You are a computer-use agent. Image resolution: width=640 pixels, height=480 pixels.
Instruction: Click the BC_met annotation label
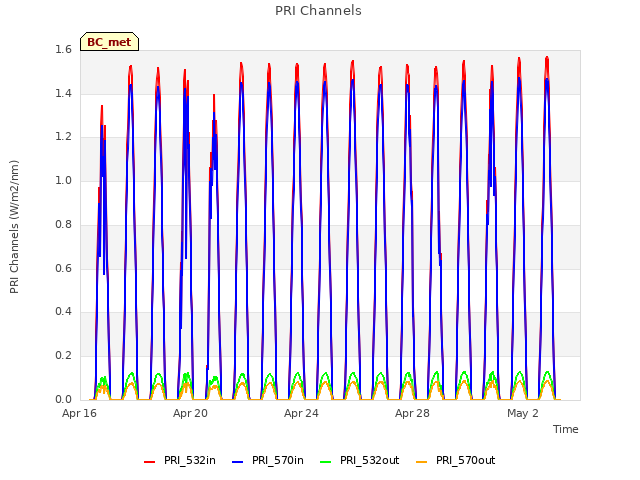[x=109, y=42]
